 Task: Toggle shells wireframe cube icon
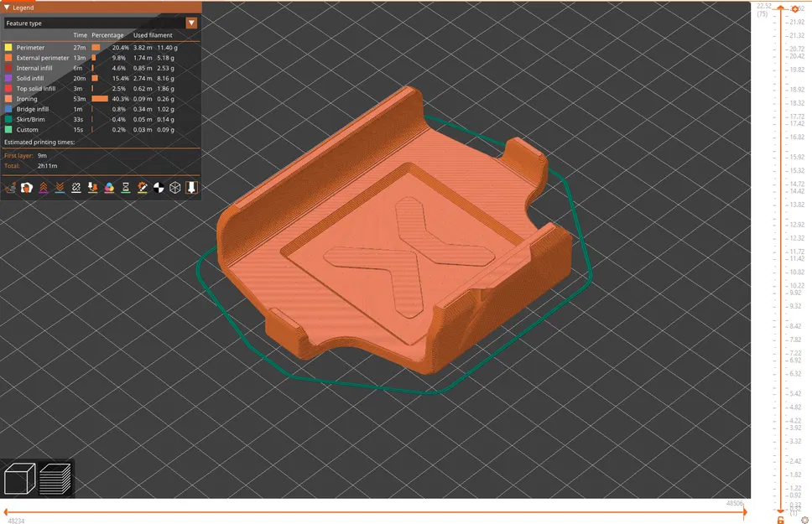[x=175, y=188]
